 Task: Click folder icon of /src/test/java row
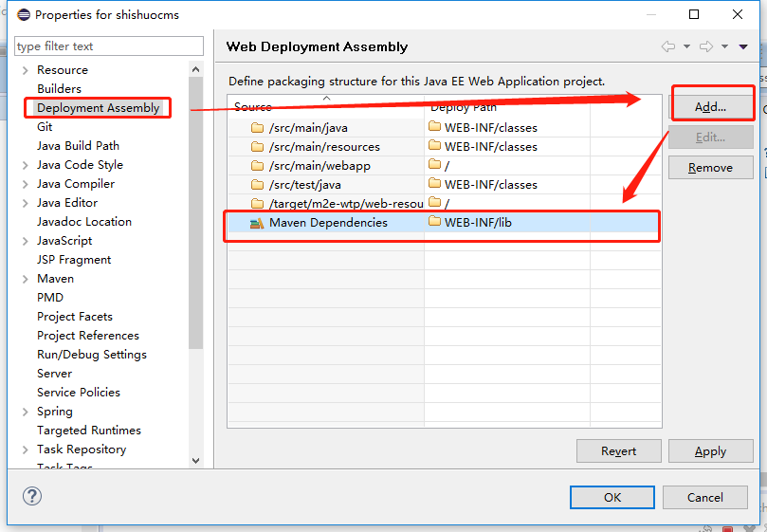257,185
